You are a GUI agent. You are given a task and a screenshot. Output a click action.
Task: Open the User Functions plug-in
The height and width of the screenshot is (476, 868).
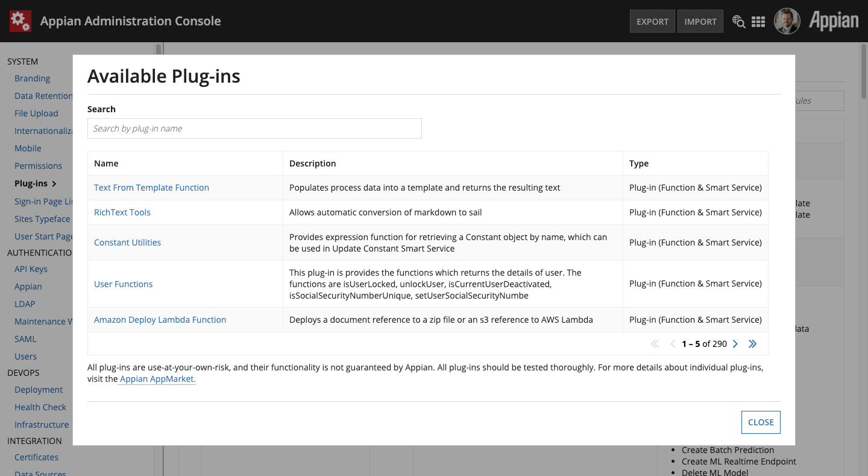click(x=123, y=284)
